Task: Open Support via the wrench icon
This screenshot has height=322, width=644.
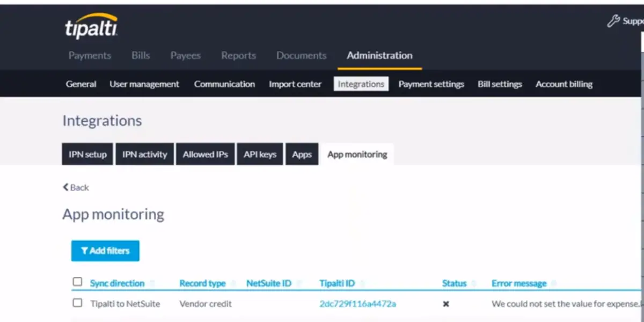Action: pyautogui.click(x=613, y=21)
